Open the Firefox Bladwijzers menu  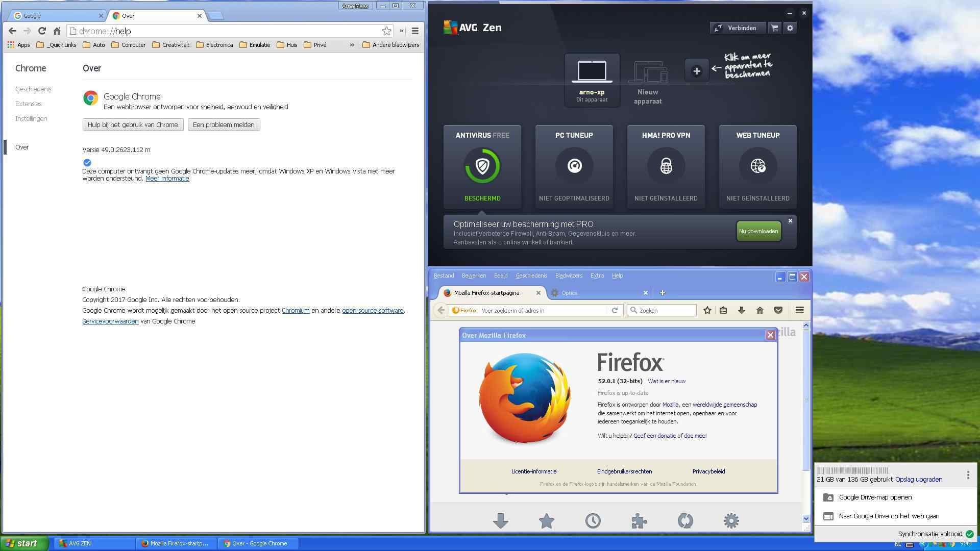[x=569, y=275]
